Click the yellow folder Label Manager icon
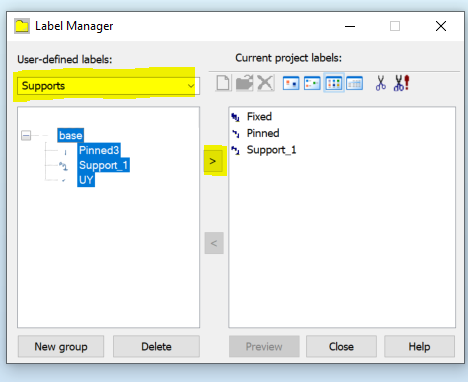Viewport: 468px width, 382px height. coord(22,26)
